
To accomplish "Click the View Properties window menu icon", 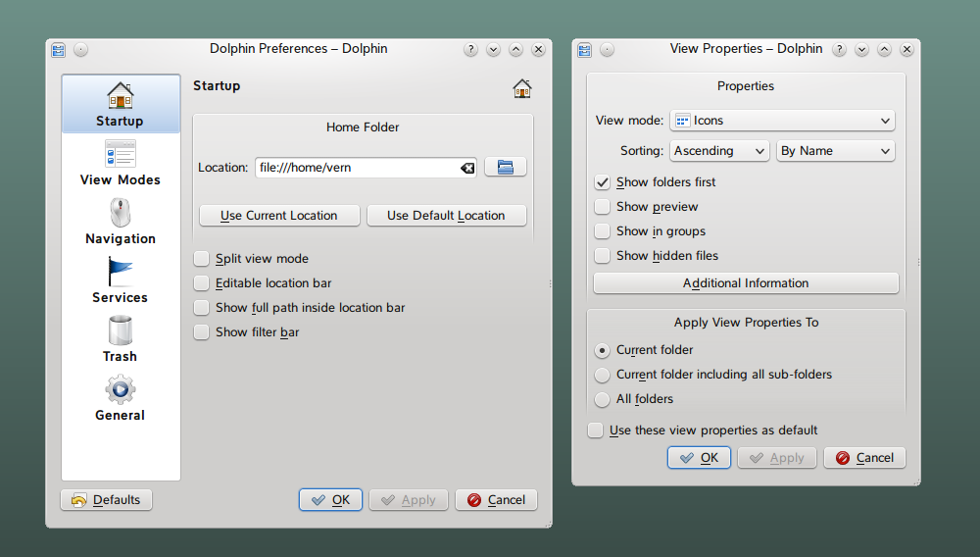I will tap(585, 49).
